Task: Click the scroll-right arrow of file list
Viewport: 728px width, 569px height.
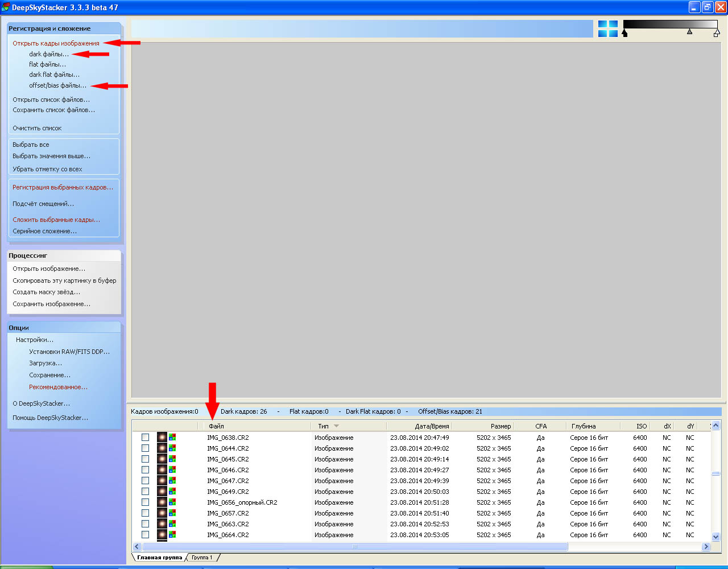Action: (x=706, y=547)
